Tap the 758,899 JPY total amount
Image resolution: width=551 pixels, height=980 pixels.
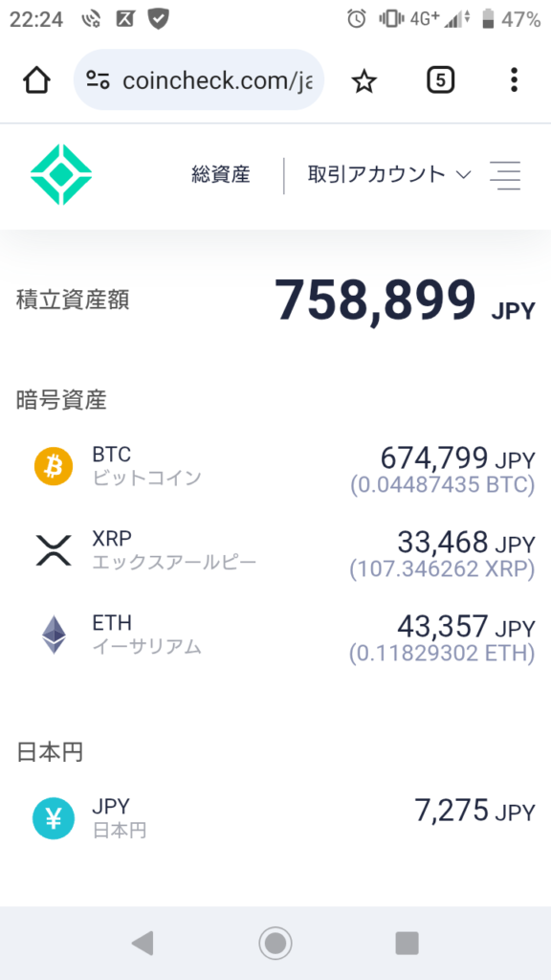click(405, 301)
